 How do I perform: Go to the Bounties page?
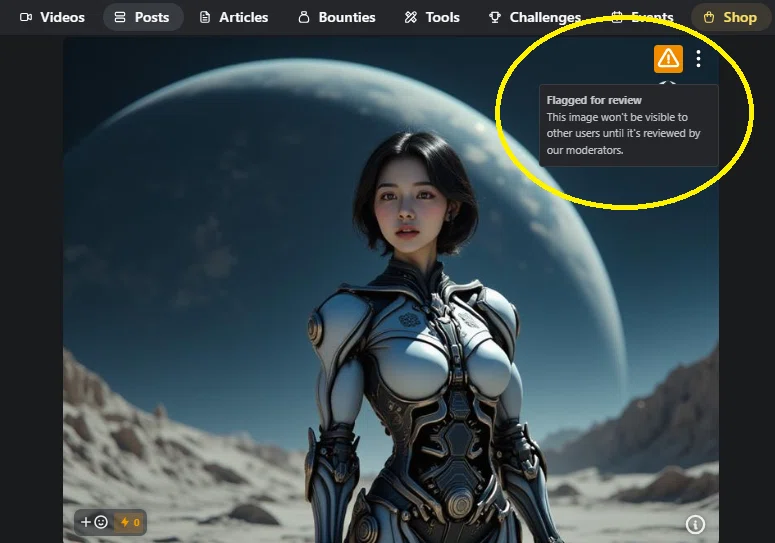pos(337,17)
